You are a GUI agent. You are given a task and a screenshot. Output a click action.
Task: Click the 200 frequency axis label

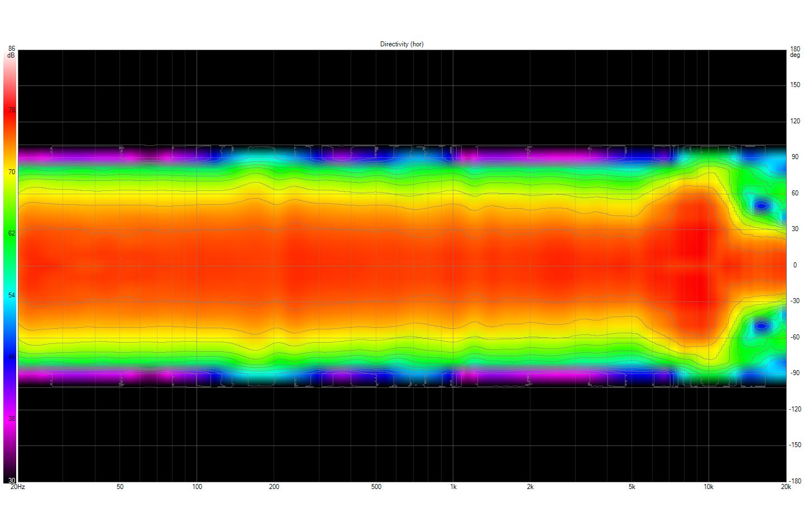click(x=274, y=487)
